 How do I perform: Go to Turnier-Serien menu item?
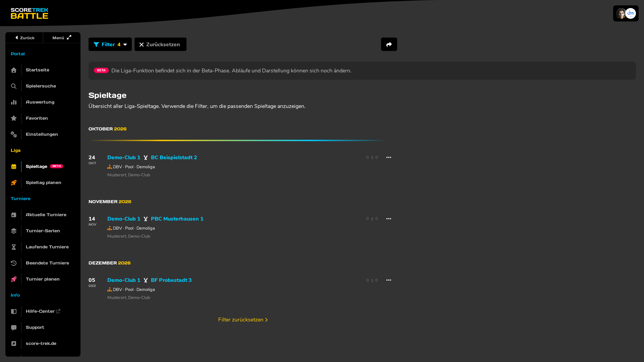click(x=43, y=231)
